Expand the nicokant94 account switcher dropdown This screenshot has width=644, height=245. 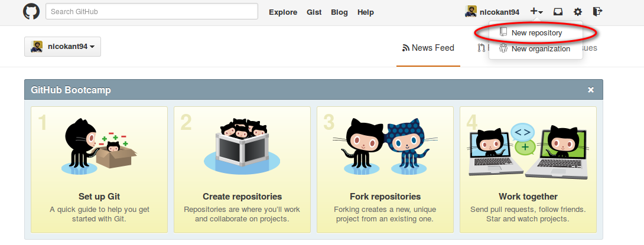pos(63,47)
